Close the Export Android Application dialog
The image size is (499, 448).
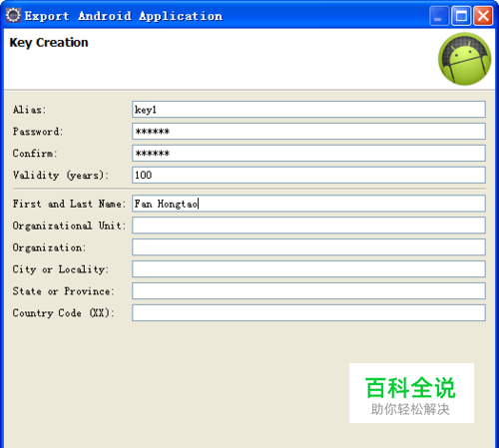click(483, 16)
